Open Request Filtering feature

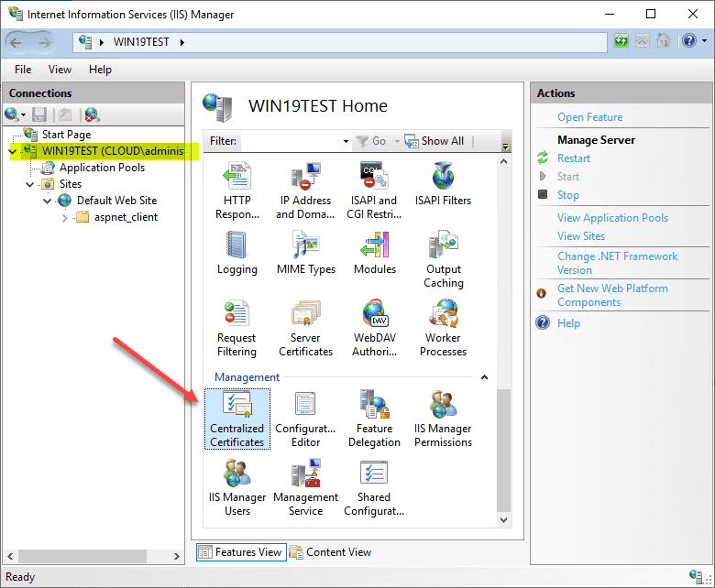(236, 328)
